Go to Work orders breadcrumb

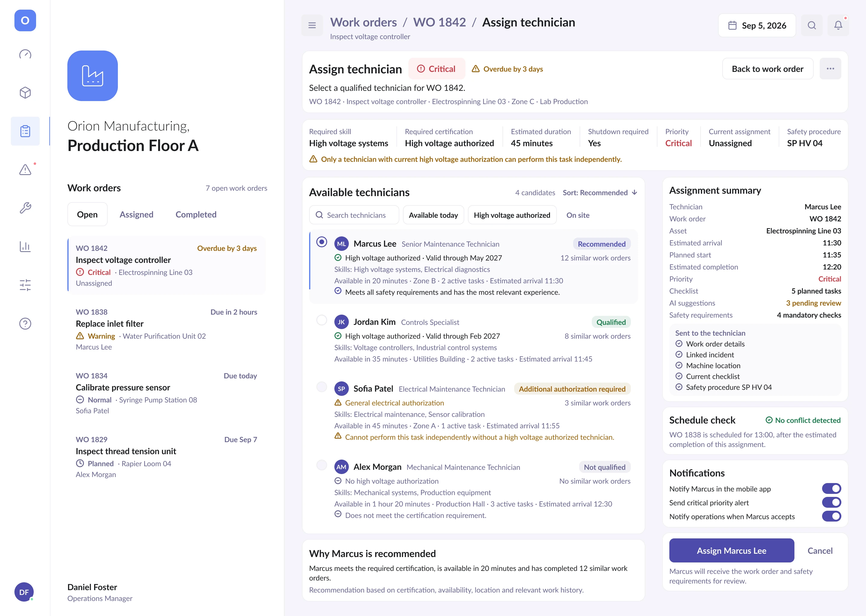tap(363, 22)
